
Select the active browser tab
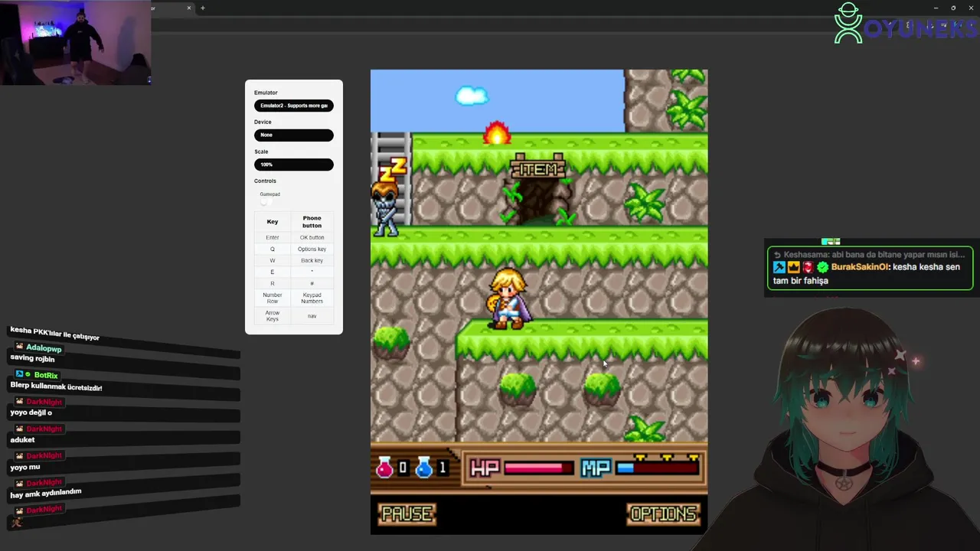tap(172, 8)
